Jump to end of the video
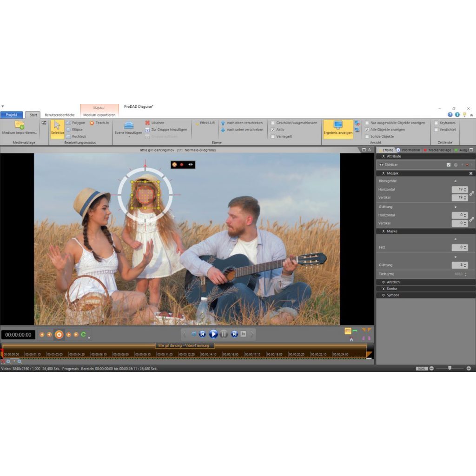This screenshot has width=476, height=476. point(234,334)
